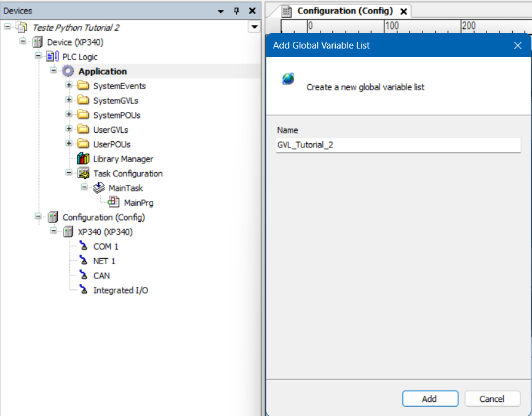
Task: Open the Devices panel options dropdown
Action: (221, 11)
